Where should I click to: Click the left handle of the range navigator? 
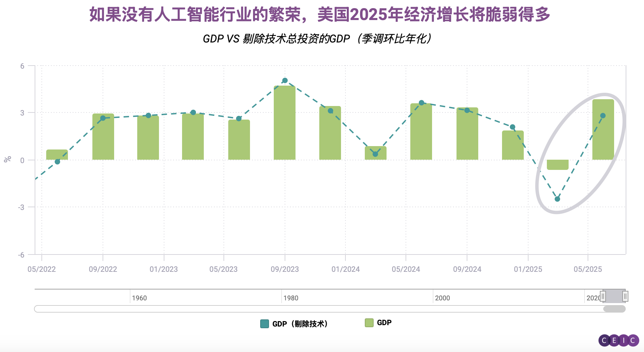click(603, 296)
